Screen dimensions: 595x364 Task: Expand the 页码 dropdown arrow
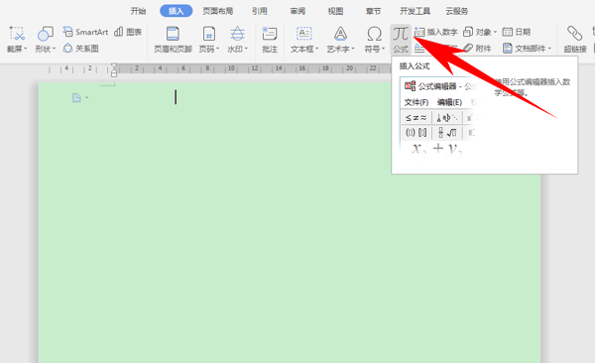[218, 49]
